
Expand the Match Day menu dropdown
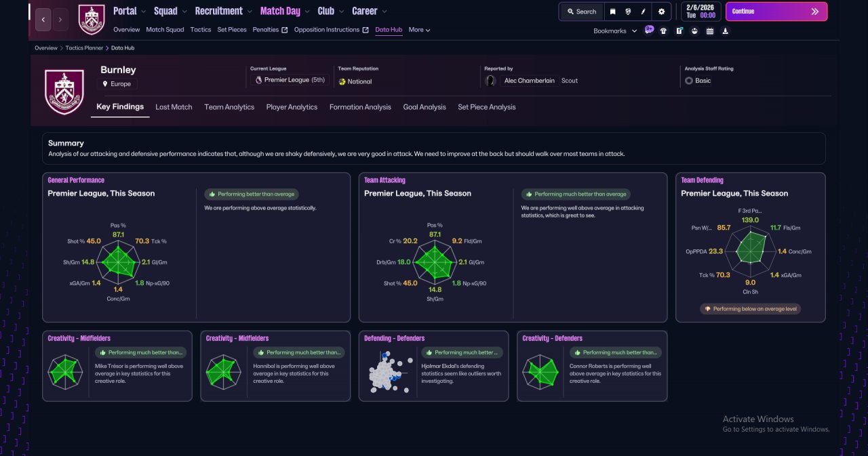point(307,12)
